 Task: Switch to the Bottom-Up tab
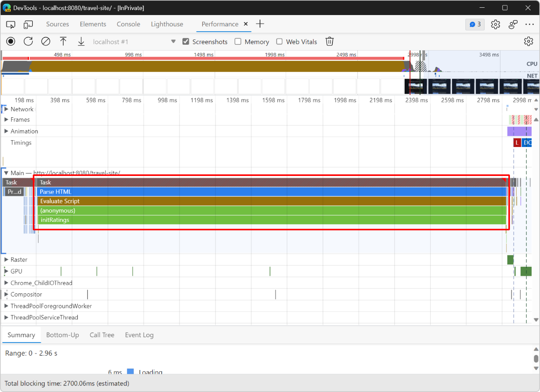[x=62, y=335]
